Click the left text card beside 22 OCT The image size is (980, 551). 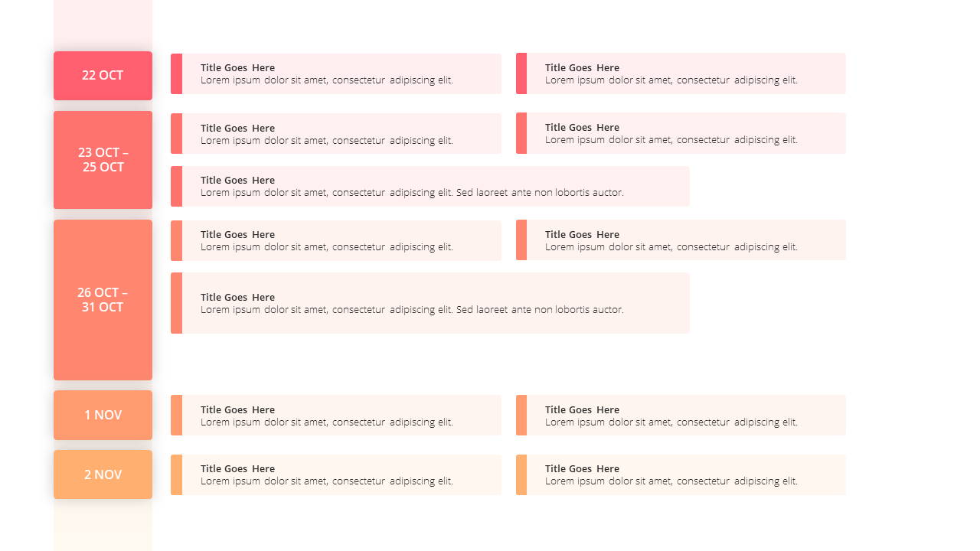pos(336,73)
